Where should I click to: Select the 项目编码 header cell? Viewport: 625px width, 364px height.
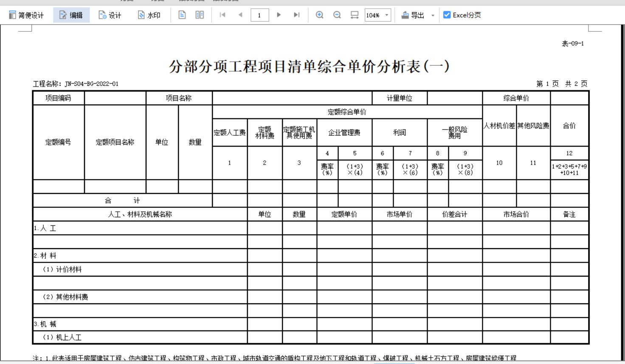click(59, 98)
